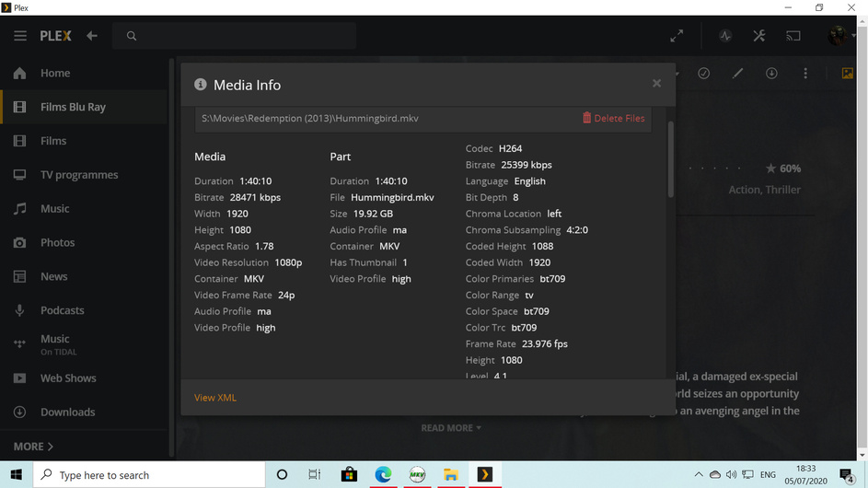The image size is (868, 488).
Task: Show hidden tray icons chevron
Action: [x=699, y=475]
